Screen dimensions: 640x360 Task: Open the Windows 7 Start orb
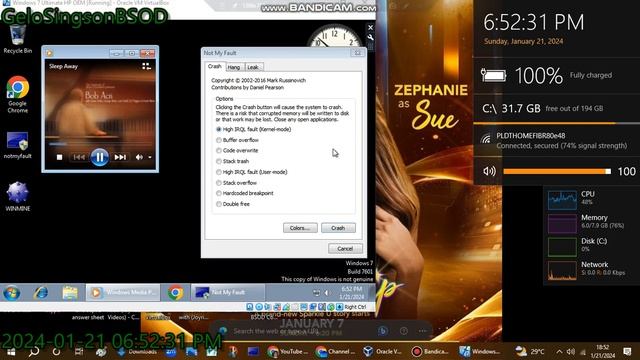11,293
